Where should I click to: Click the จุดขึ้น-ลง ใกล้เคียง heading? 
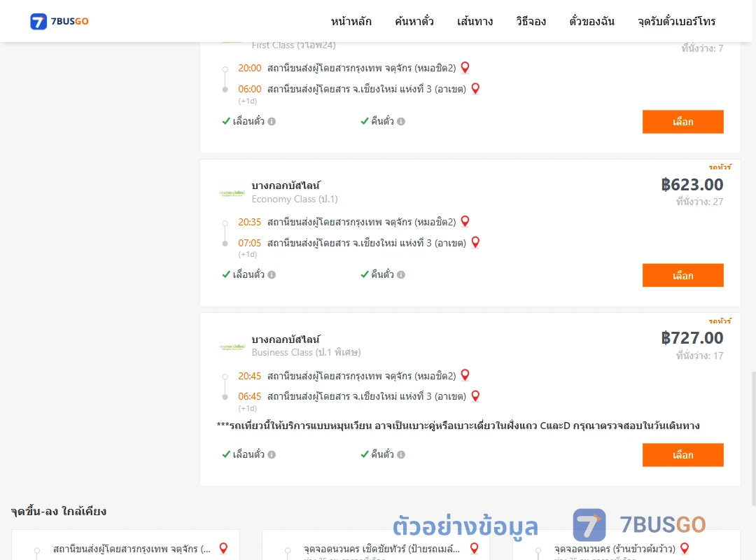pyautogui.click(x=59, y=511)
